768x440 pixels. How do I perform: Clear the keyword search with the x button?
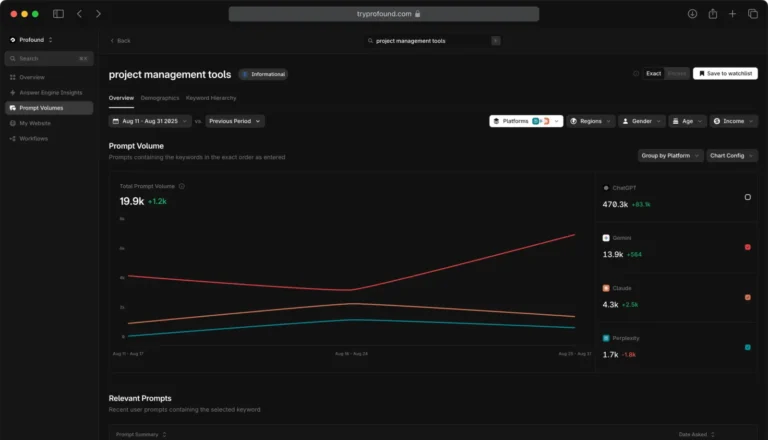click(496, 41)
